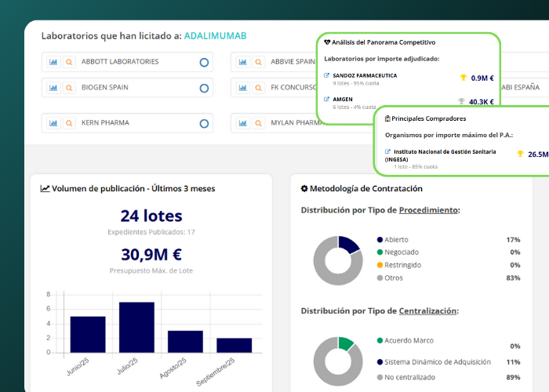Select BIOGEN SPAIN radio circle
Image resolution: width=549 pixels, height=392 pixels.
point(204,88)
